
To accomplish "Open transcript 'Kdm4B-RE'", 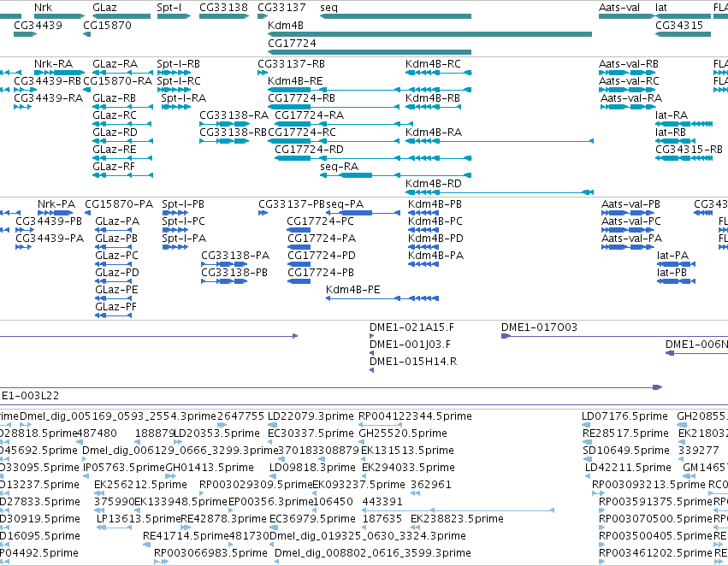I will click(x=295, y=81).
